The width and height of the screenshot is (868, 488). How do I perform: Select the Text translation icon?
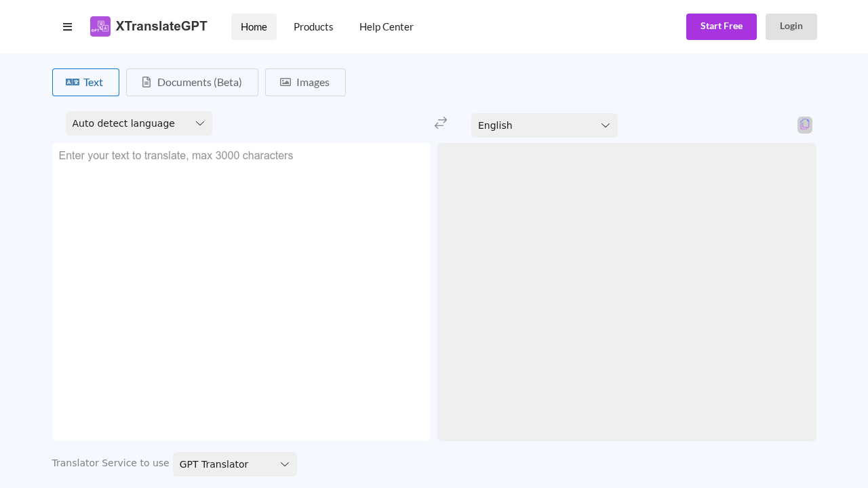(73, 82)
